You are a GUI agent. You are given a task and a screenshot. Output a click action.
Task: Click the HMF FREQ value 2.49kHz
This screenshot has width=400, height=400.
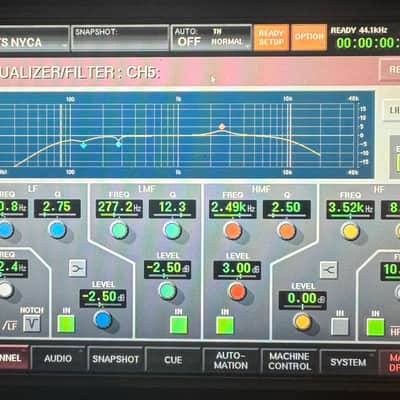tap(233, 209)
